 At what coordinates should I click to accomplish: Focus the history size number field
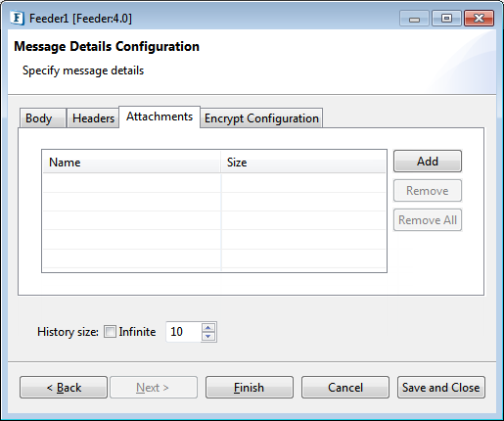pyautogui.click(x=184, y=332)
